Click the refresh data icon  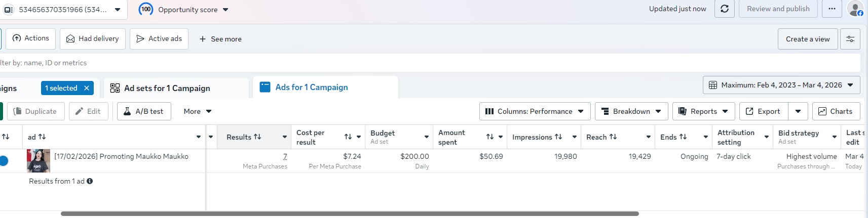click(x=725, y=9)
